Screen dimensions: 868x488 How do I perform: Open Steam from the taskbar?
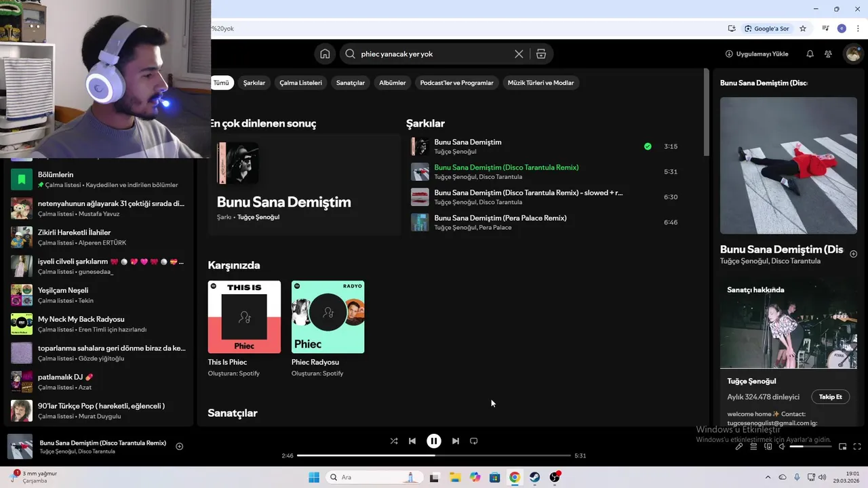pos(535,477)
